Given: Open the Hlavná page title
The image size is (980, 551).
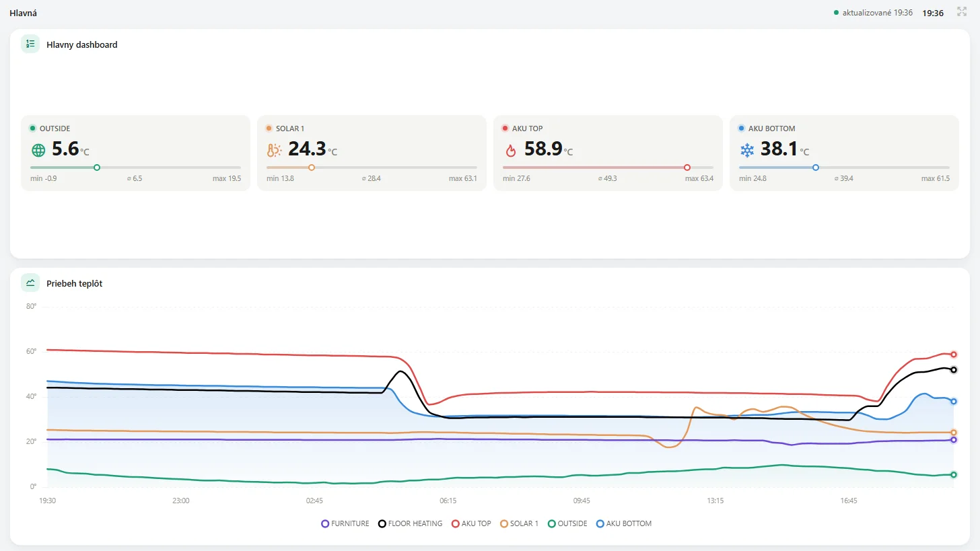Looking at the screenshot, I should [23, 13].
